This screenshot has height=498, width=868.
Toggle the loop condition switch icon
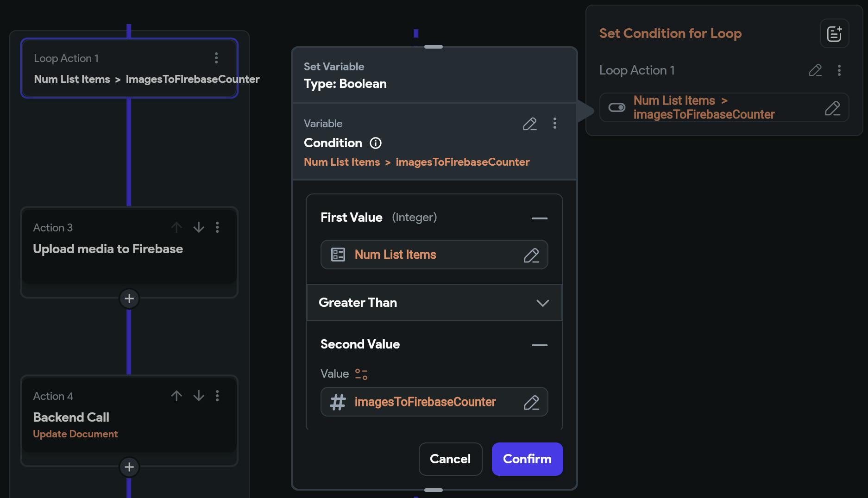click(616, 107)
